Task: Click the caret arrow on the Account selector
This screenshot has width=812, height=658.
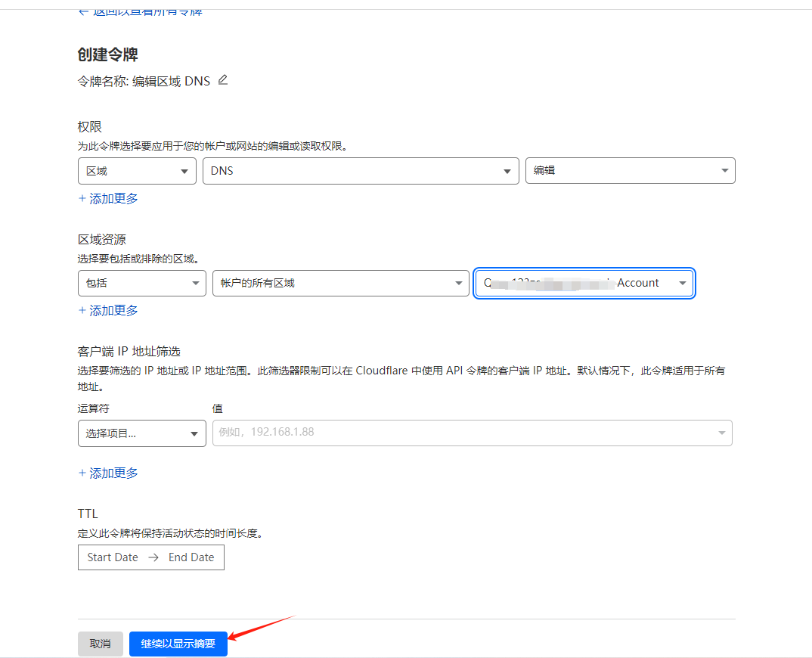Action: 683,284
